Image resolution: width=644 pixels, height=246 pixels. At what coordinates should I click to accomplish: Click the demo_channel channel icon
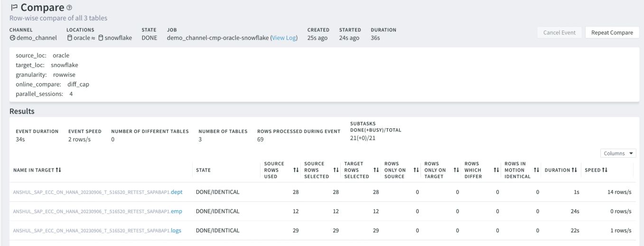(12, 38)
